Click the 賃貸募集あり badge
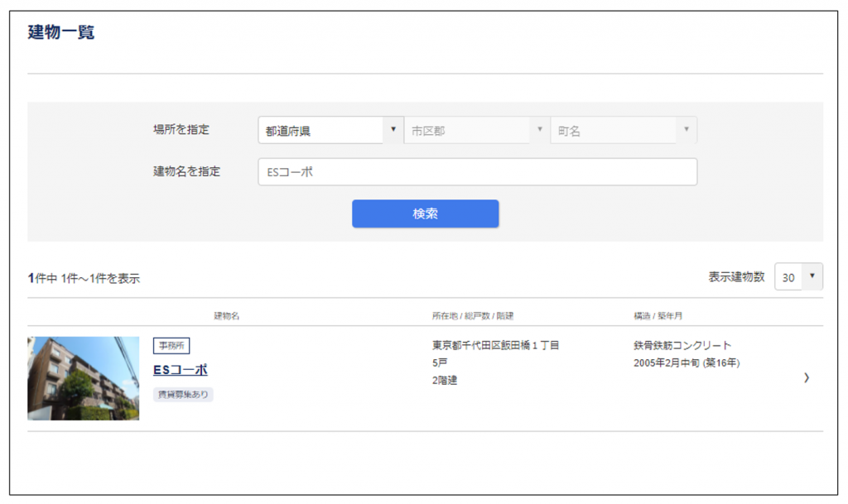848x504 pixels. 183,395
